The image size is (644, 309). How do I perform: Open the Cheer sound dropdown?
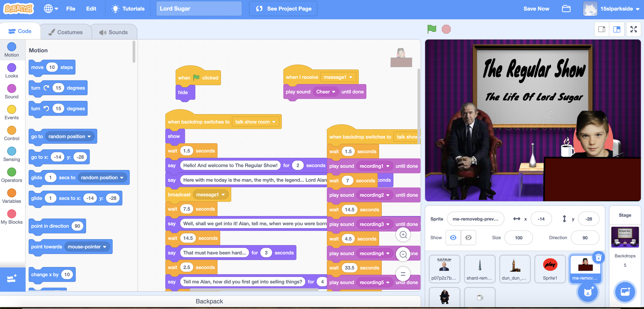(x=326, y=92)
